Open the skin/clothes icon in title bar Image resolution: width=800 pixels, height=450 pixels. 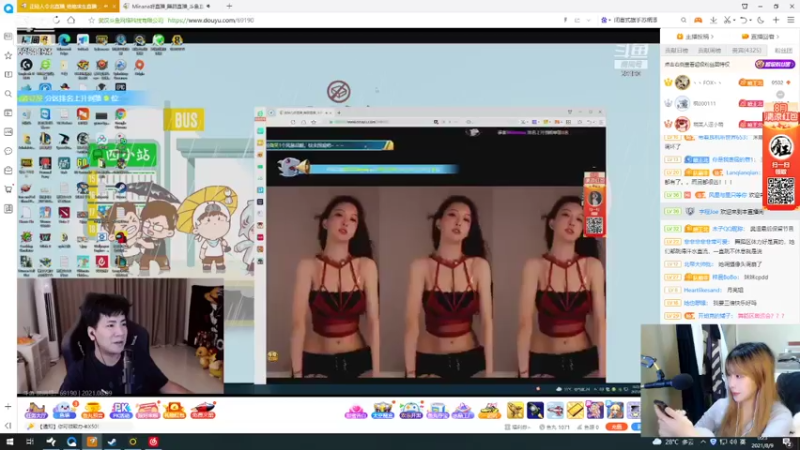[744, 6]
